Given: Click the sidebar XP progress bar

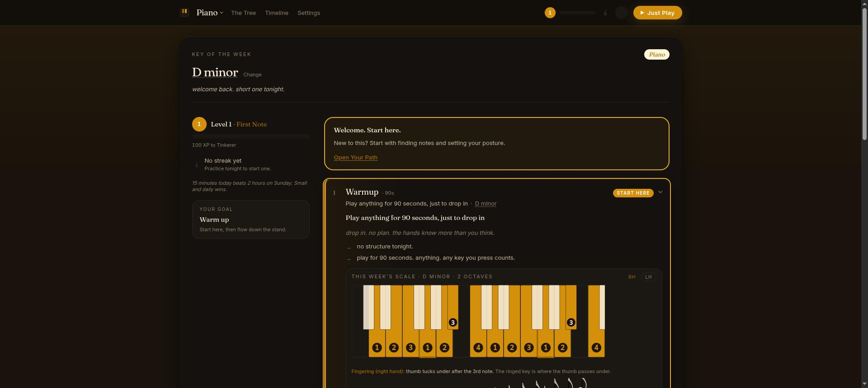Looking at the screenshot, I should (x=250, y=136).
